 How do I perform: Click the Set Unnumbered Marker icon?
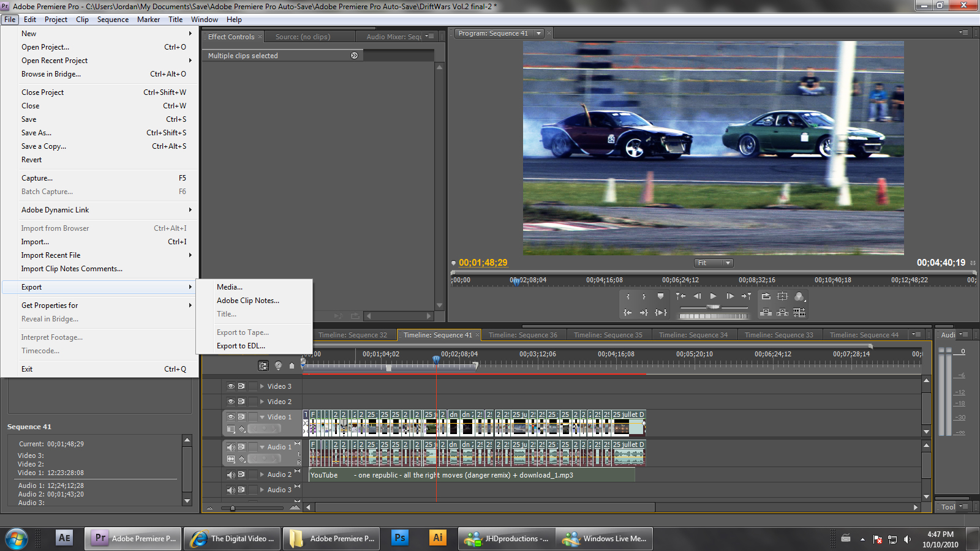click(660, 296)
